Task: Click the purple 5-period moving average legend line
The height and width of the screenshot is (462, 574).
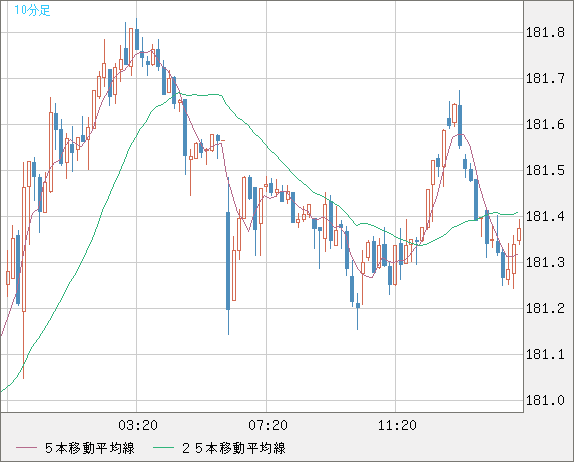Action: [x=26, y=448]
